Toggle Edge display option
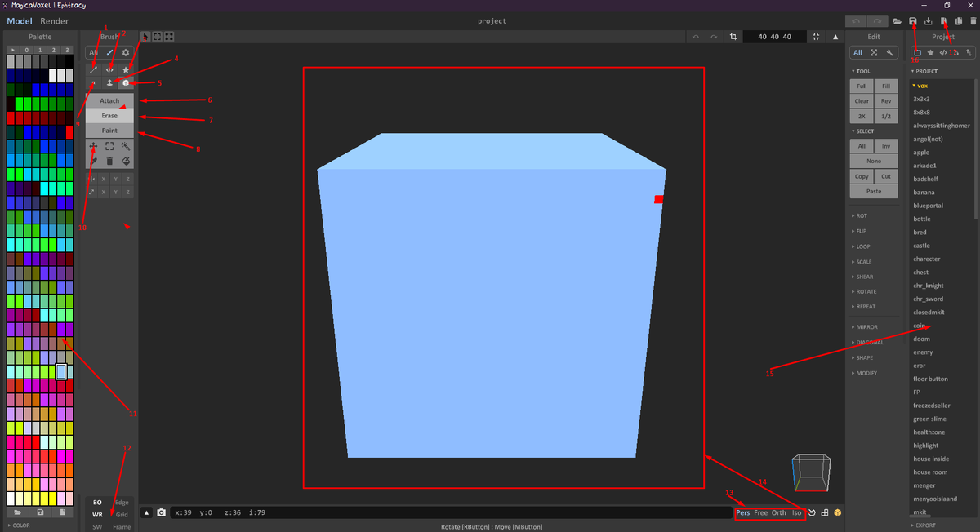Screen dimensions: 980x532 122,503
